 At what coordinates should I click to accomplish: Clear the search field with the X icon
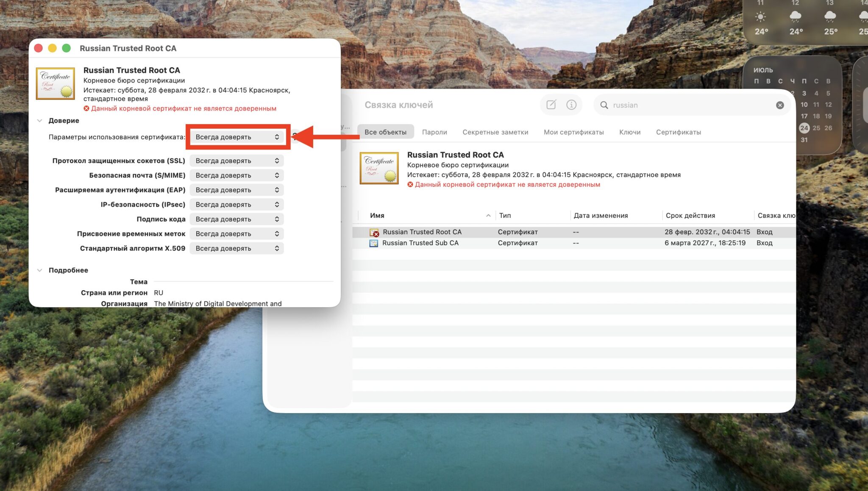[780, 105]
